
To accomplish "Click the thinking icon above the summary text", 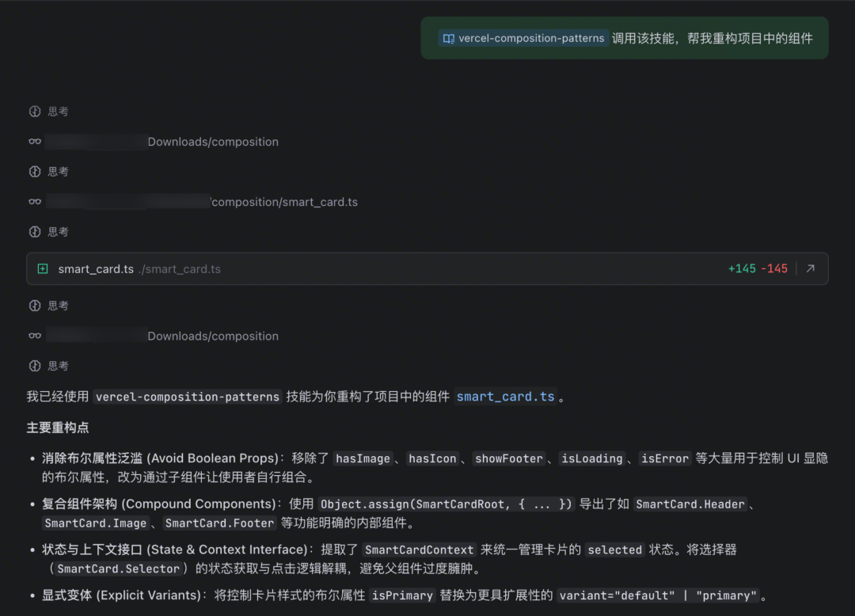I will point(35,365).
